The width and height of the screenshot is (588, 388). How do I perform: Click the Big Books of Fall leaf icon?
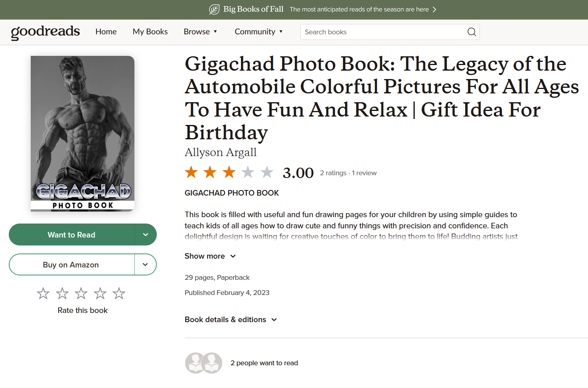(214, 9)
